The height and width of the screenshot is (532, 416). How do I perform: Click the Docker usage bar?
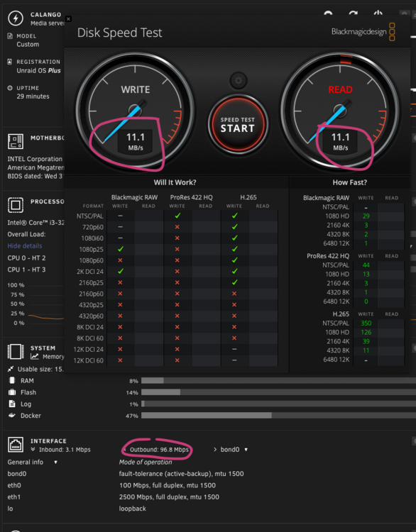[278, 415]
